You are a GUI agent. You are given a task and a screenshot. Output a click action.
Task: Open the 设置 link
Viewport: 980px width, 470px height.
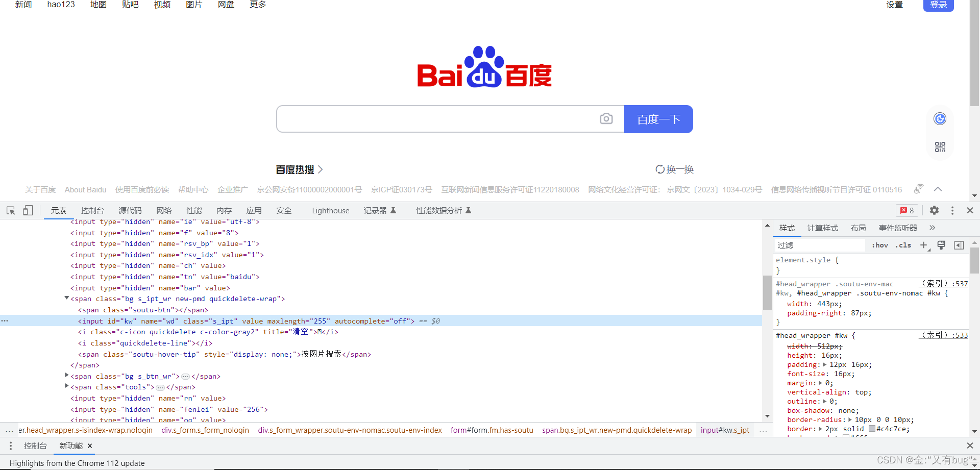[x=894, y=5]
